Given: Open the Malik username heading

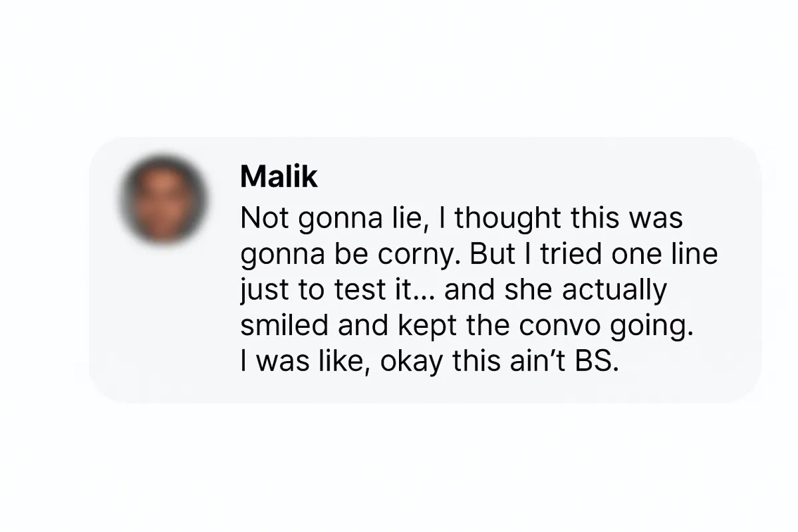Looking at the screenshot, I should point(279,176).
